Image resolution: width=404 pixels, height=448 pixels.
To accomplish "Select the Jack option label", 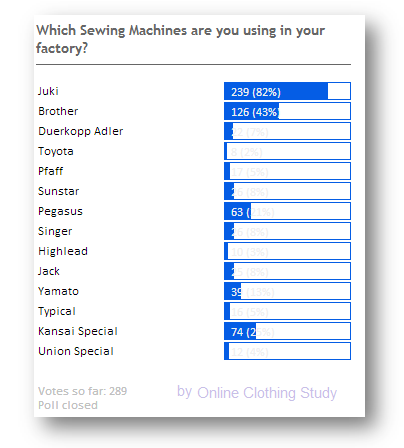I will pyautogui.click(x=49, y=271).
